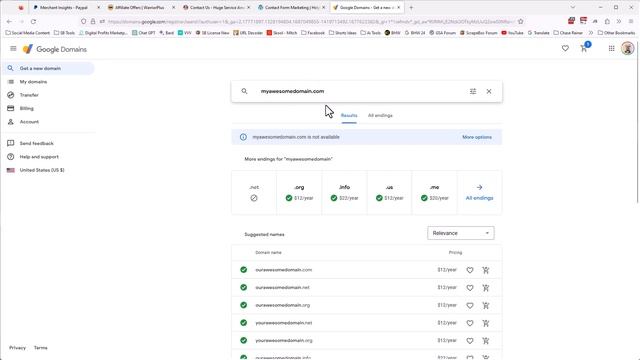Screen dimensions: 640x360
Task: Add ourawesomedomain.org to cart
Action: 486,305
